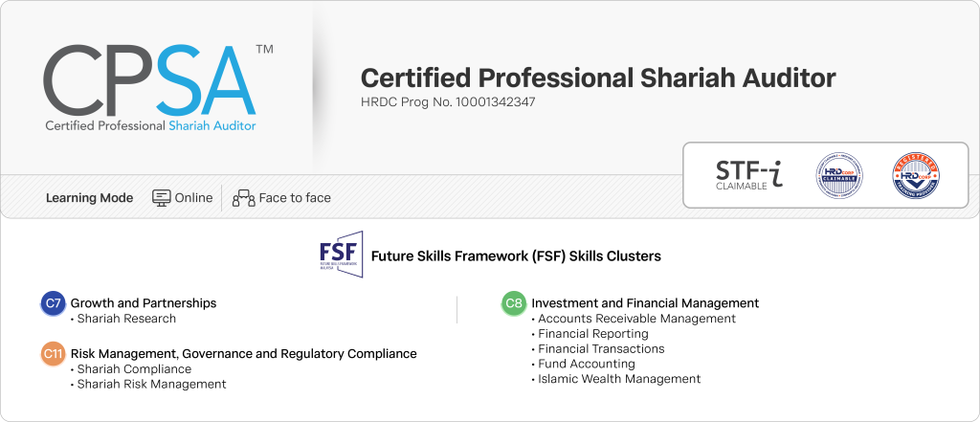
Task: Select the Face to face people icon
Action: [x=243, y=198]
